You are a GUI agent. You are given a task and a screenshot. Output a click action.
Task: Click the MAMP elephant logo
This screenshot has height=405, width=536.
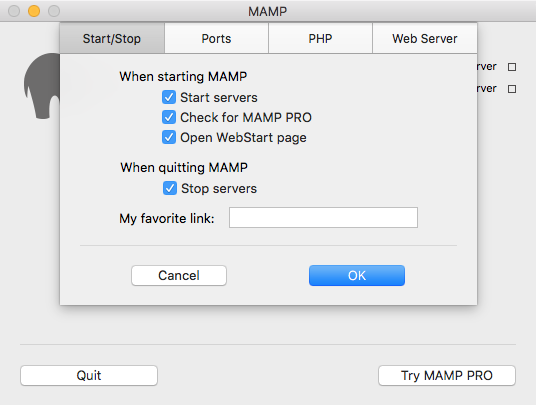coord(42,86)
